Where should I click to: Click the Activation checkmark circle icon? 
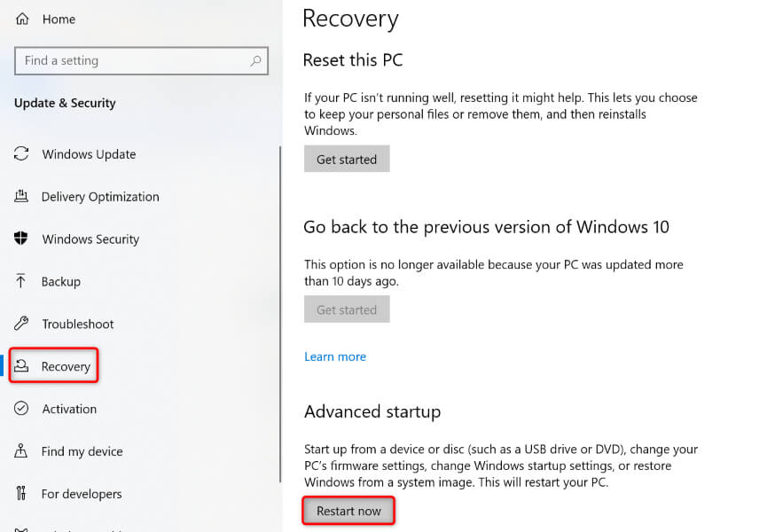(x=22, y=409)
